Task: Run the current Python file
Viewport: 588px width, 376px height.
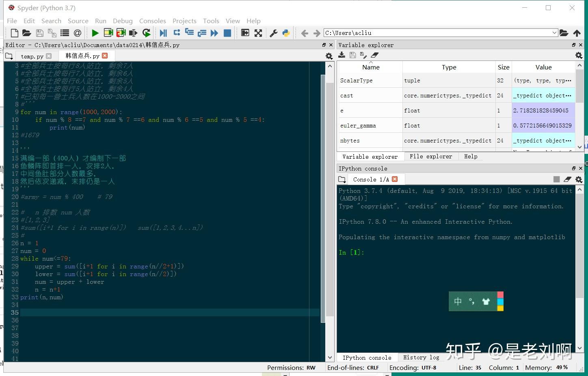Action: (x=95, y=33)
